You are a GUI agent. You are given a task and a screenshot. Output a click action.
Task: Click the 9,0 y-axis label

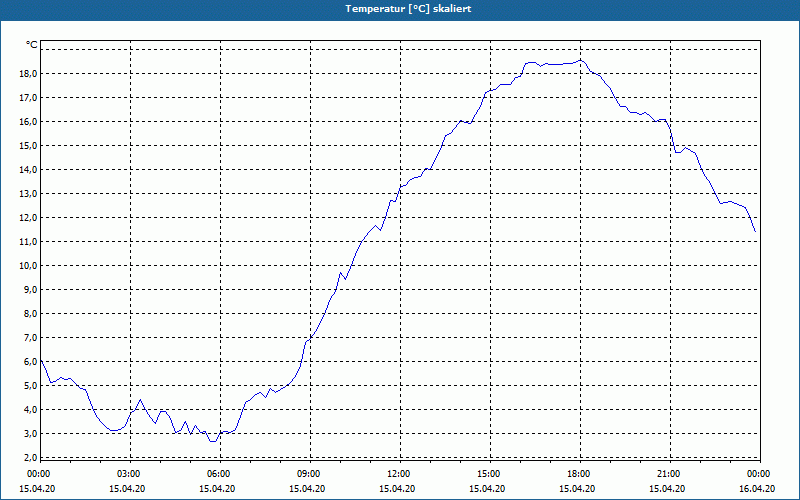pyautogui.click(x=31, y=289)
